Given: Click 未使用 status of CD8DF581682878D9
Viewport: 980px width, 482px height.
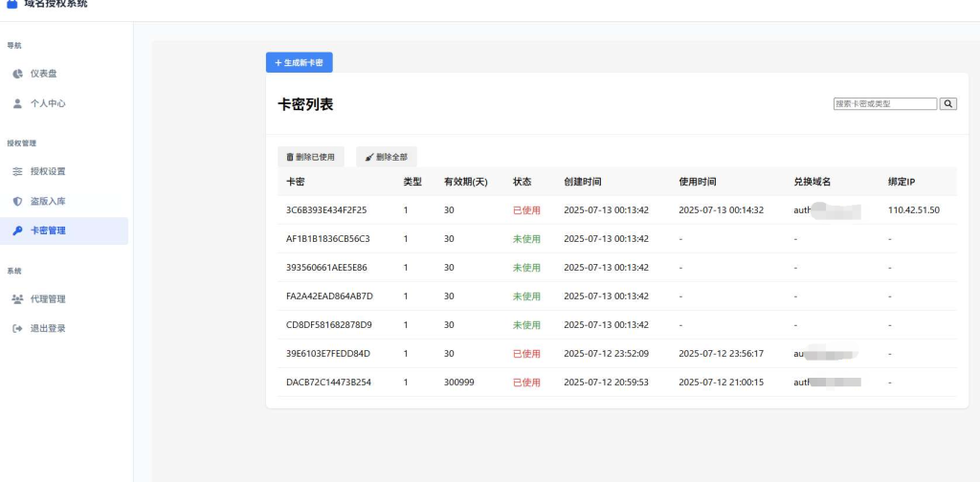Looking at the screenshot, I should tap(526, 325).
